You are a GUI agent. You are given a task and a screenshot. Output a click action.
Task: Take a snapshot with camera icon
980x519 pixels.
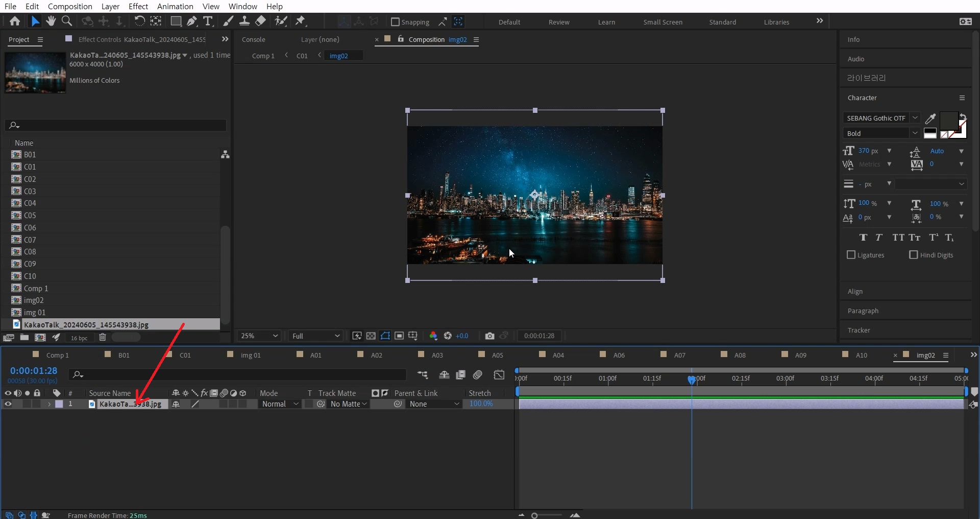(x=489, y=336)
